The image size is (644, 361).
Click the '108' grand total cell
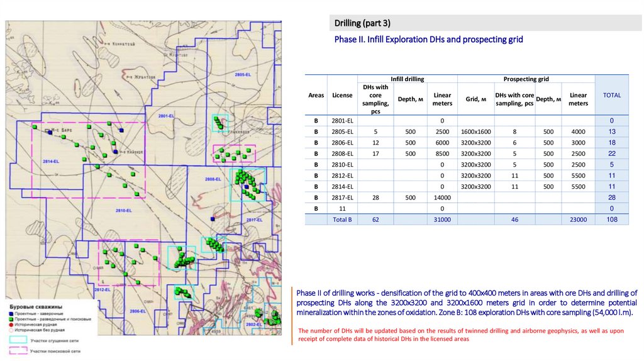pos(611,219)
